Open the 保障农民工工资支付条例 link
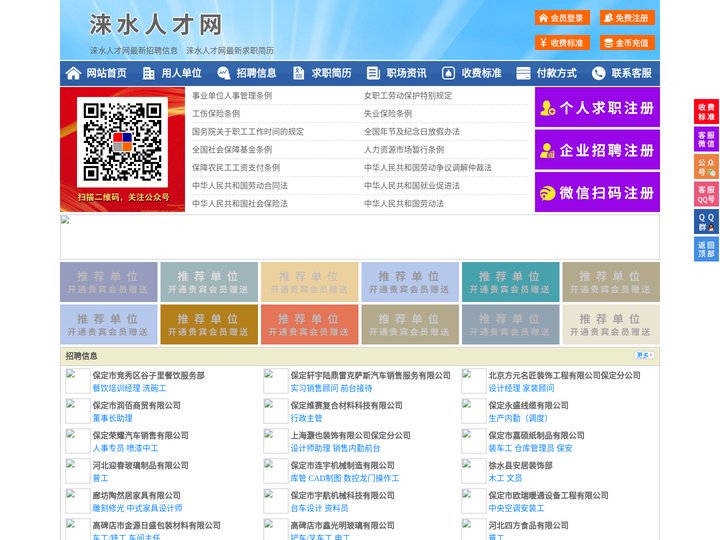Screen dimensions: 720x540 coord(236,168)
